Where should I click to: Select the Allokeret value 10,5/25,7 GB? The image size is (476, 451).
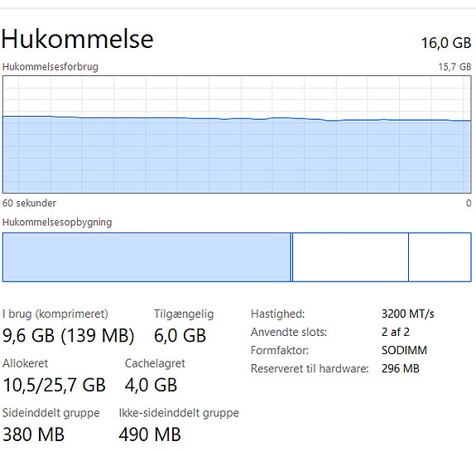click(54, 385)
